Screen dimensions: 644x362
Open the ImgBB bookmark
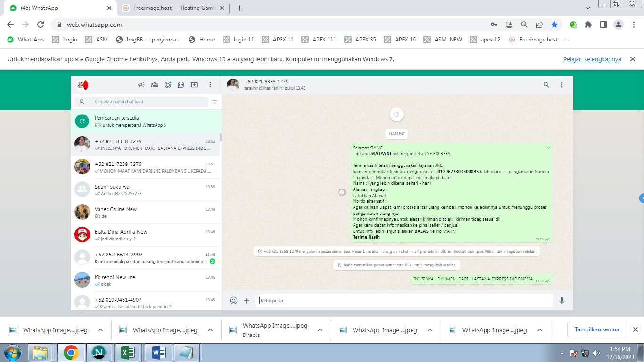[x=148, y=40]
